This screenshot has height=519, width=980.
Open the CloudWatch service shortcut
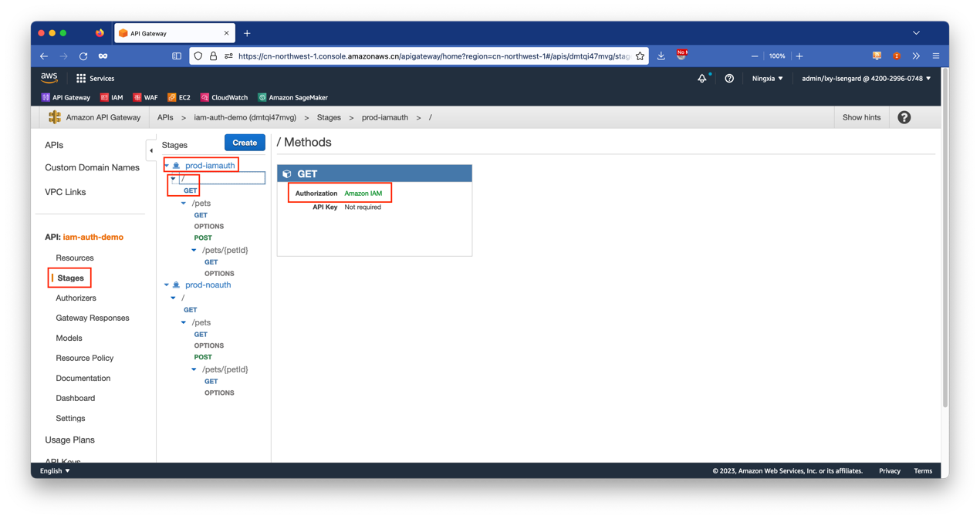tap(224, 98)
